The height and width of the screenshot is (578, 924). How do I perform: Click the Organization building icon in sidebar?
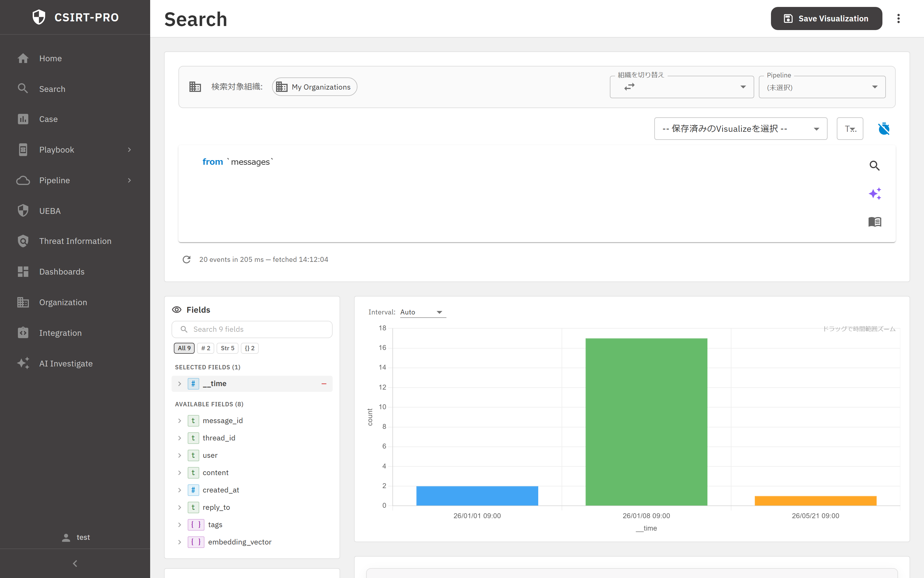pyautogui.click(x=23, y=302)
